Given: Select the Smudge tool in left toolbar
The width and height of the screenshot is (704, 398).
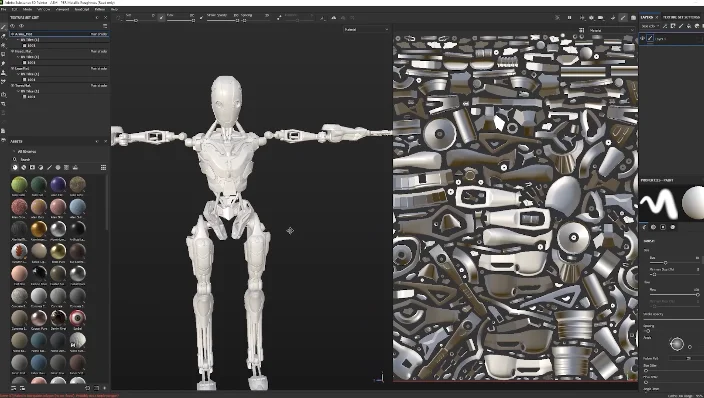Looking at the screenshot, I should [4, 63].
